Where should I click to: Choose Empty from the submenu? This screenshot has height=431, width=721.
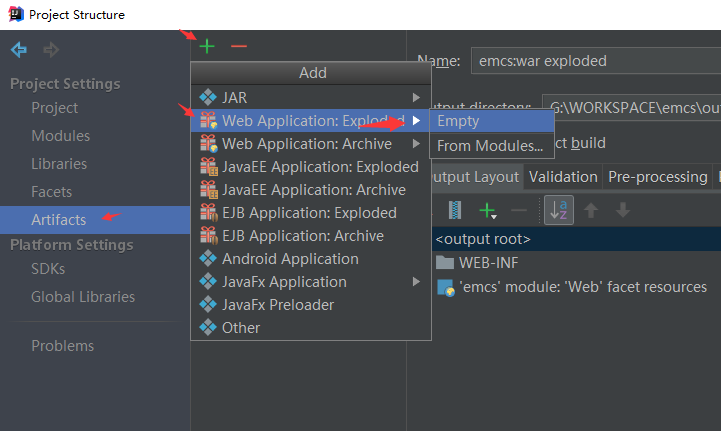(x=492, y=121)
